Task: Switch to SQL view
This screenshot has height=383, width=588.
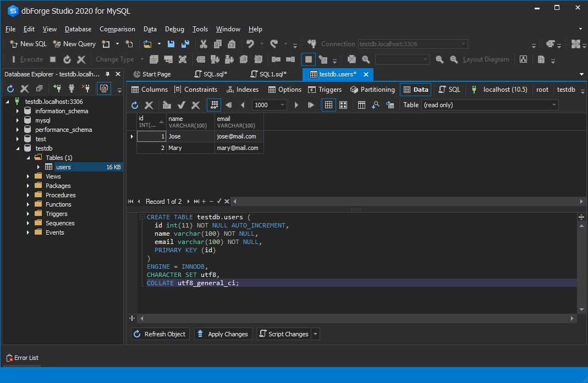Action: (449, 90)
